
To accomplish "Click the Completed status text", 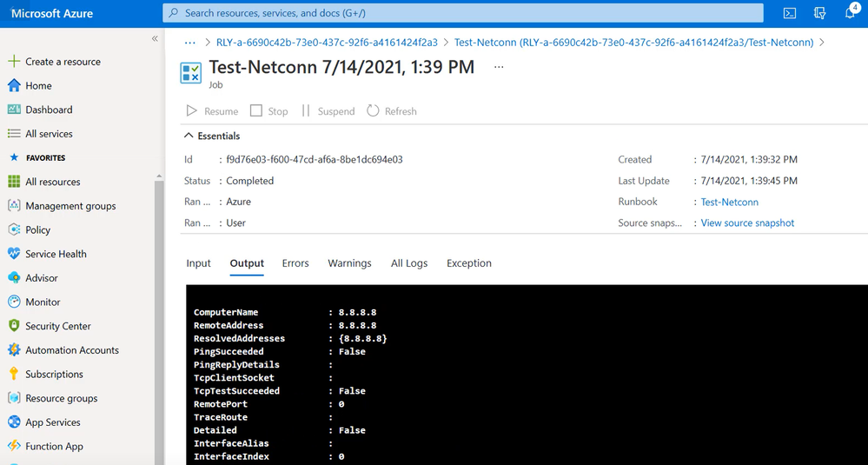I will (x=249, y=181).
